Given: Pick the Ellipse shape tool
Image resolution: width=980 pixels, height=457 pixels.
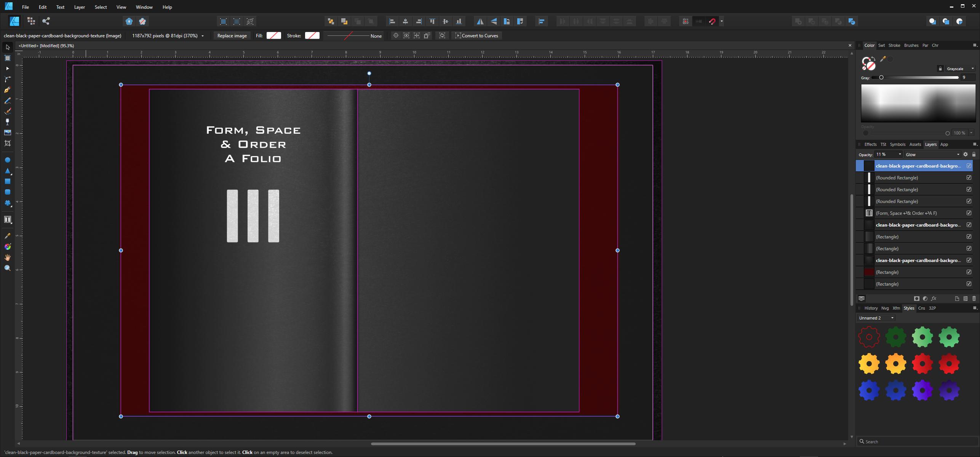Looking at the screenshot, I should [7, 160].
